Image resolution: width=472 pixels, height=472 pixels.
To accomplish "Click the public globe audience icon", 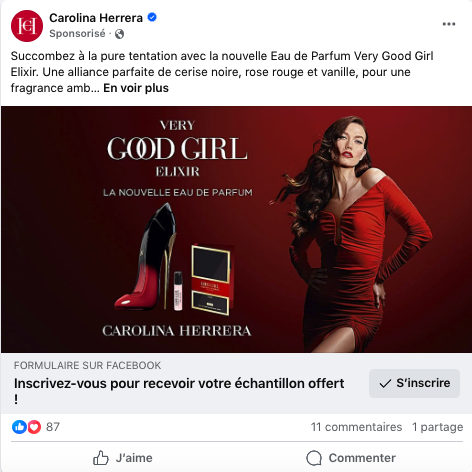I will (x=119, y=34).
